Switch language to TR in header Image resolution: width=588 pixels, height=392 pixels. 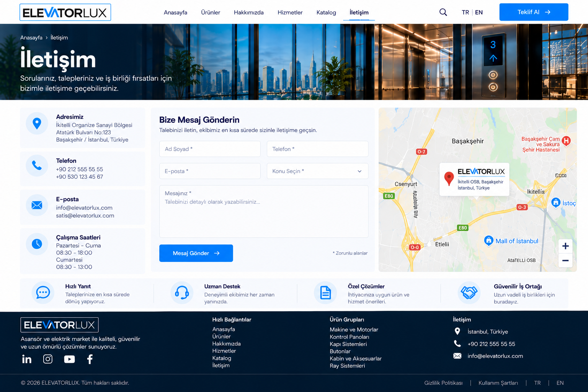point(465,12)
